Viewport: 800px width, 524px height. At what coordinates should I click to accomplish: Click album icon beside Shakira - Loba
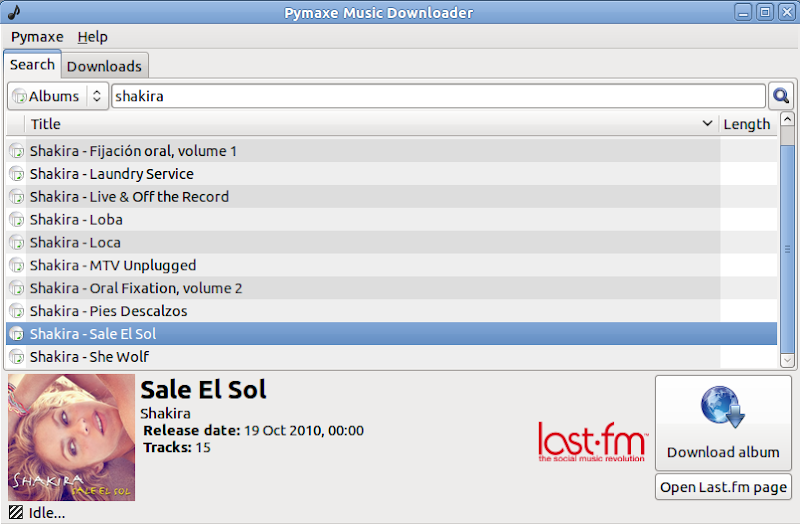17,220
